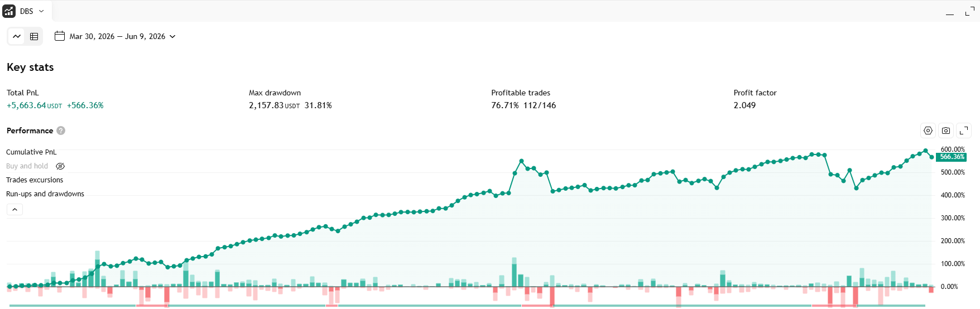This screenshot has width=980, height=309.
Task: Open the chart settings gear icon
Action: pyautogui.click(x=928, y=131)
